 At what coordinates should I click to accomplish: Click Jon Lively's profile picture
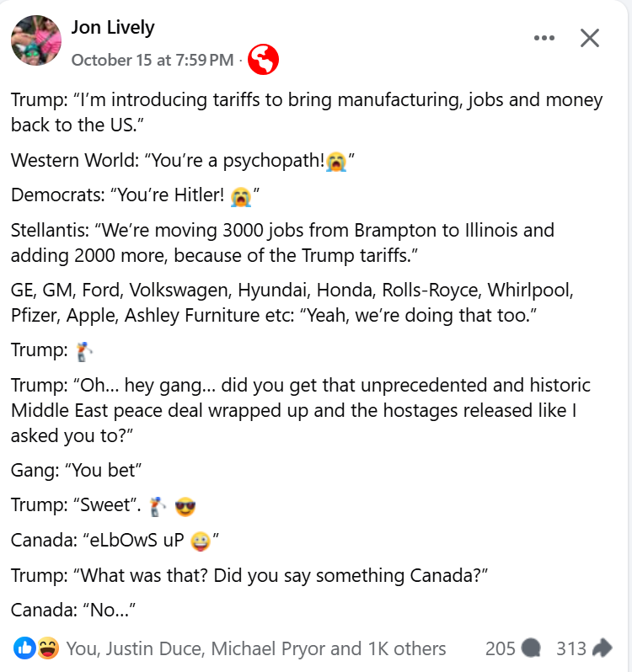tap(35, 40)
